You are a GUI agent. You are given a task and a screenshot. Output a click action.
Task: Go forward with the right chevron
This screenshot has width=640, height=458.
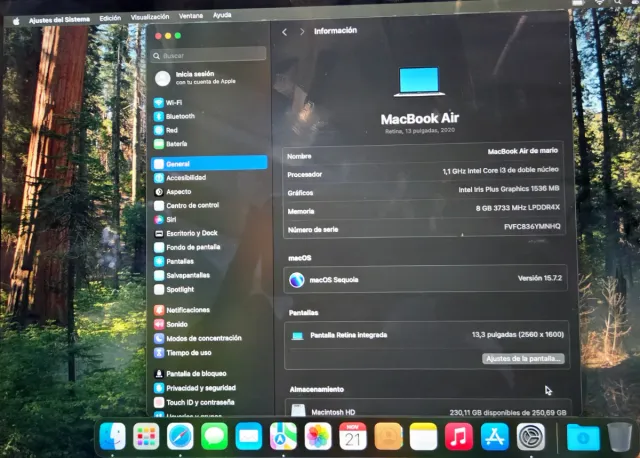[302, 31]
